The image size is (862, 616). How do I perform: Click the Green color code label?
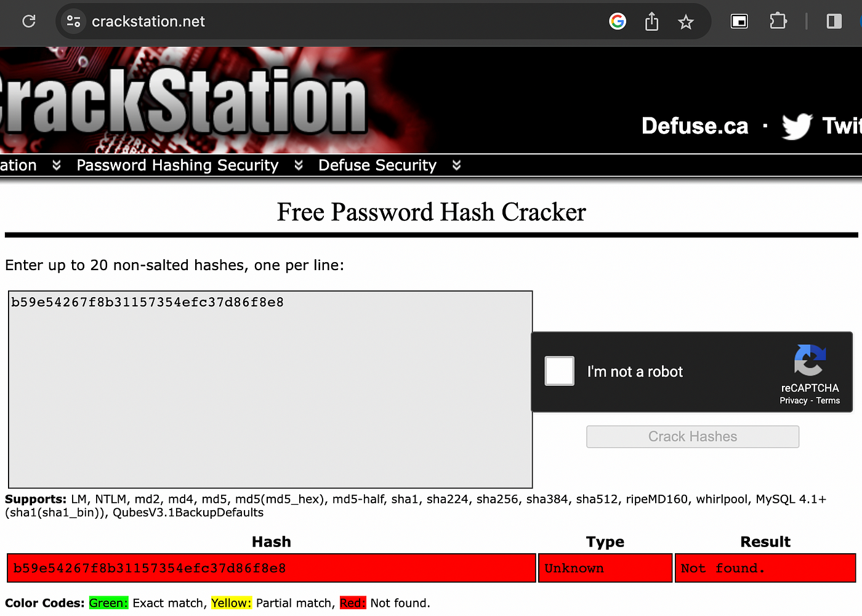[x=108, y=603]
